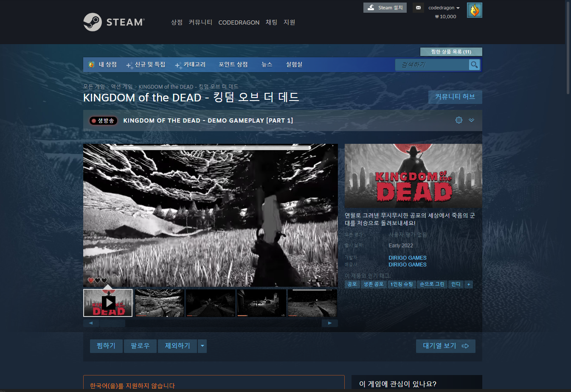Select fifth screenshot thumbnail
Viewport: 571px width, 392px height.
tap(312, 303)
